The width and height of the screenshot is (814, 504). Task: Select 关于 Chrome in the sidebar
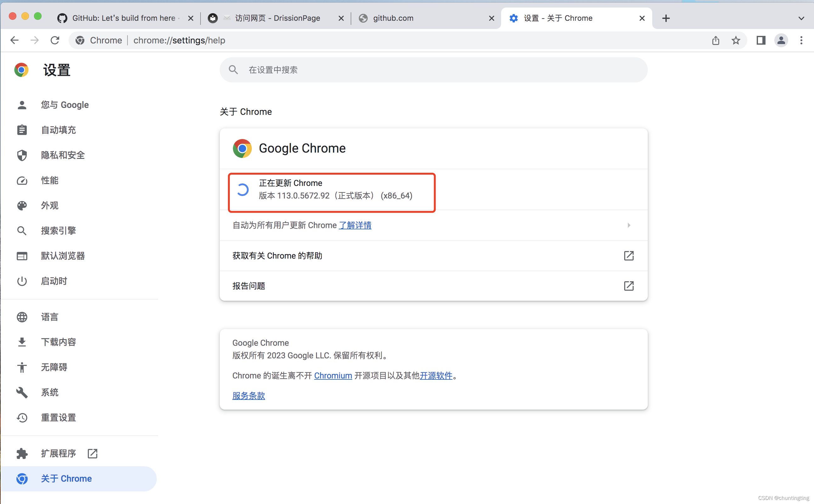click(78, 479)
